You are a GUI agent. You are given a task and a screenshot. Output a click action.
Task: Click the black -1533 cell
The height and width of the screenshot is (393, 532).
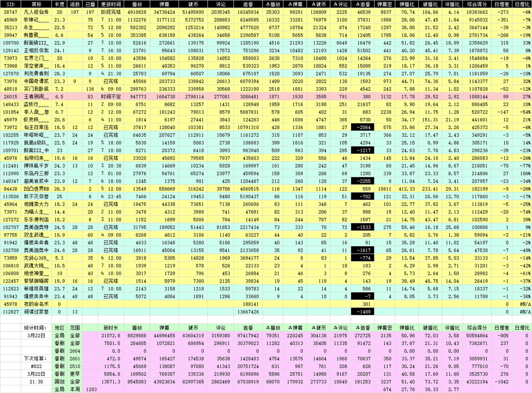tap(363, 227)
